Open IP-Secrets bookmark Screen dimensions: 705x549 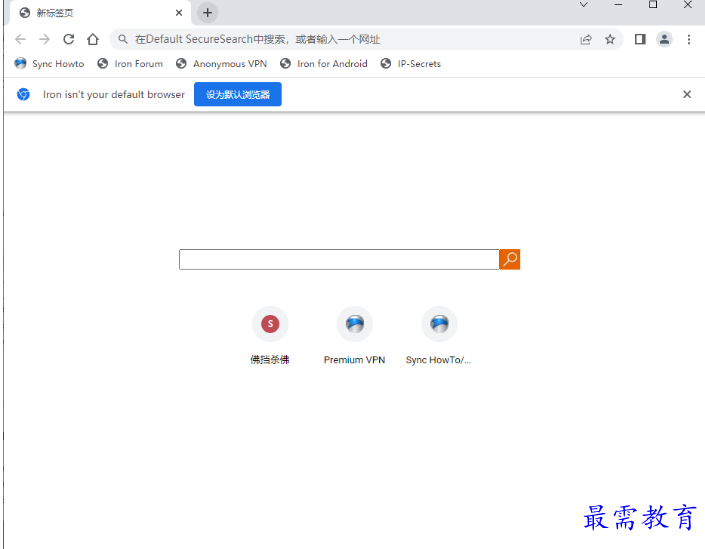tap(411, 64)
